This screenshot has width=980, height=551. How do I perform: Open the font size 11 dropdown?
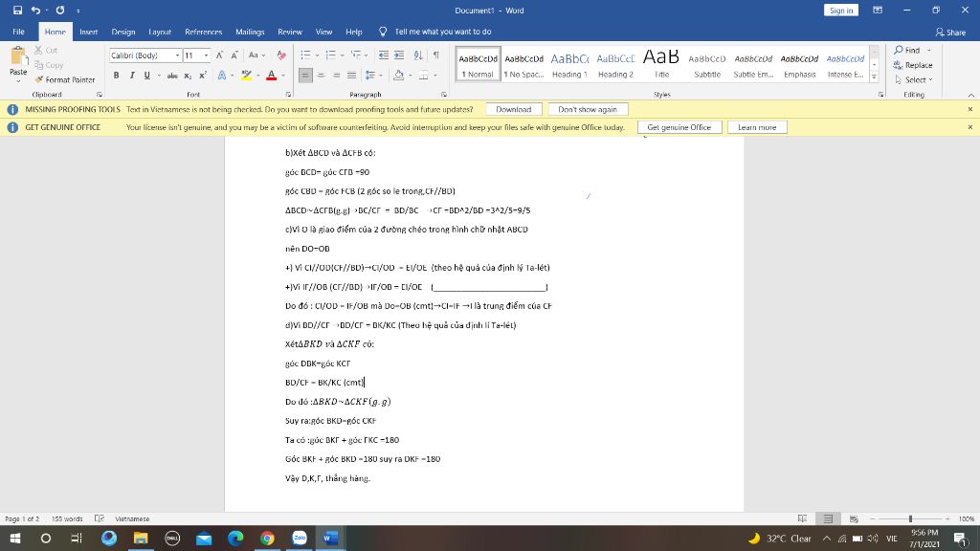[x=206, y=55]
